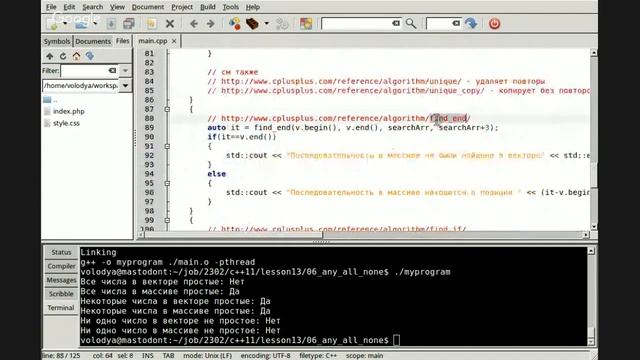Build the current file with brick icon
This screenshot has width=640, height=360.
(x=252, y=24)
